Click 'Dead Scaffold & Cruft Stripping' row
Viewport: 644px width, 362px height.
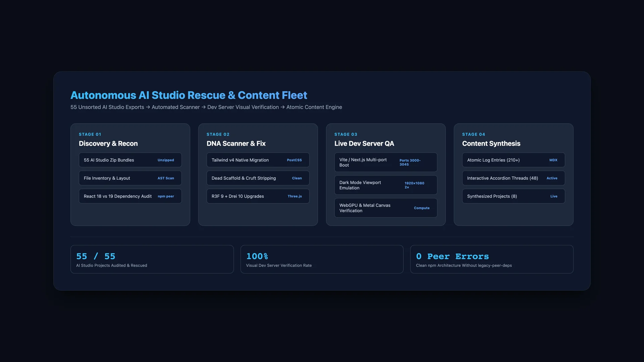pos(258,178)
